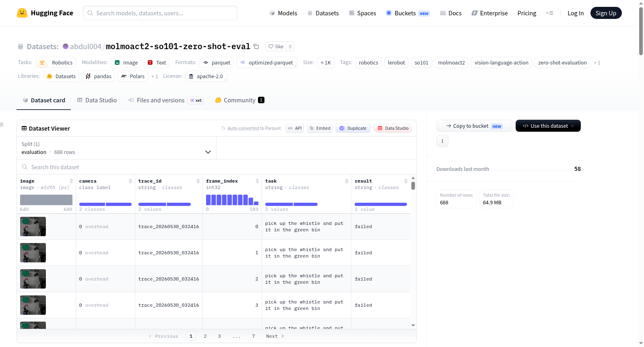
Task: Select the optimized-parquet format tag
Action: tap(267, 62)
